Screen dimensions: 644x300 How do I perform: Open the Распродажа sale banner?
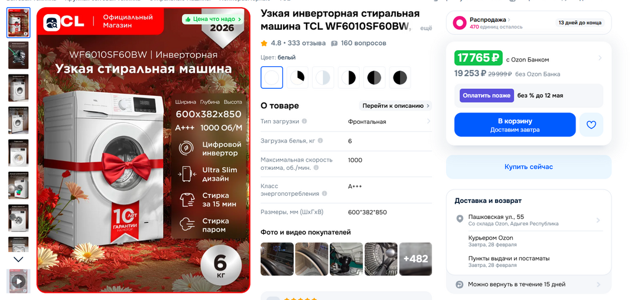529,22
